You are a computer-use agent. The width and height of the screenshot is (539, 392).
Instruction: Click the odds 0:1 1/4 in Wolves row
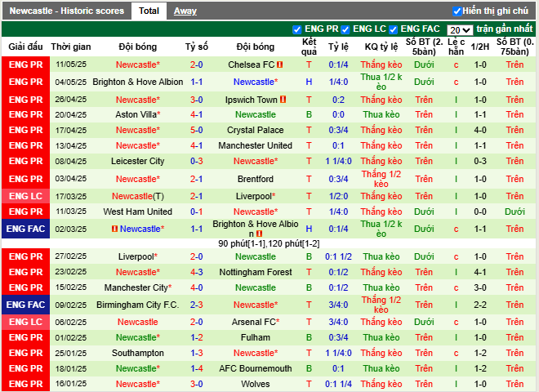(x=338, y=384)
